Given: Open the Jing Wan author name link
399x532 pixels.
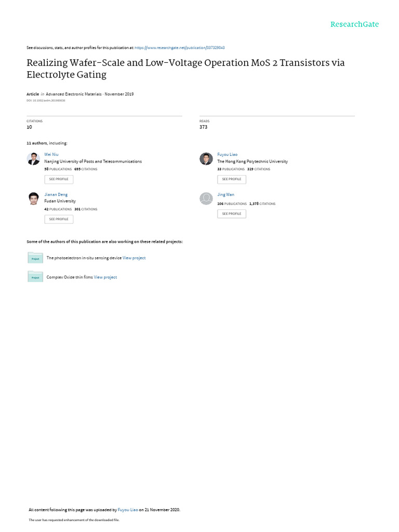Looking at the screenshot, I should (x=225, y=194).
